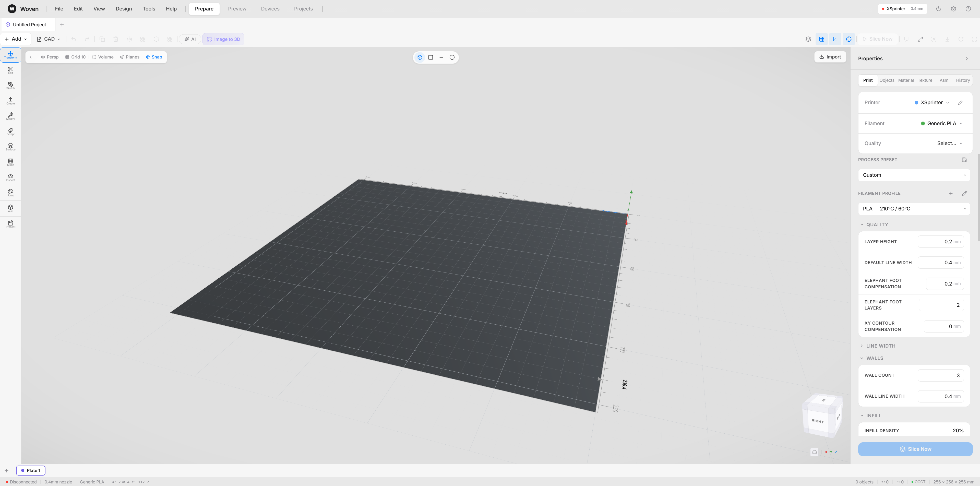Viewport: 980px width, 486px height.
Task: Click the Slice Now button
Action: click(x=915, y=449)
